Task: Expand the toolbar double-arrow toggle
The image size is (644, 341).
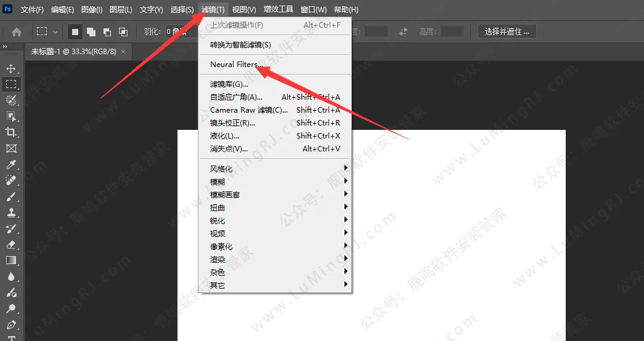Action: [x=6, y=47]
